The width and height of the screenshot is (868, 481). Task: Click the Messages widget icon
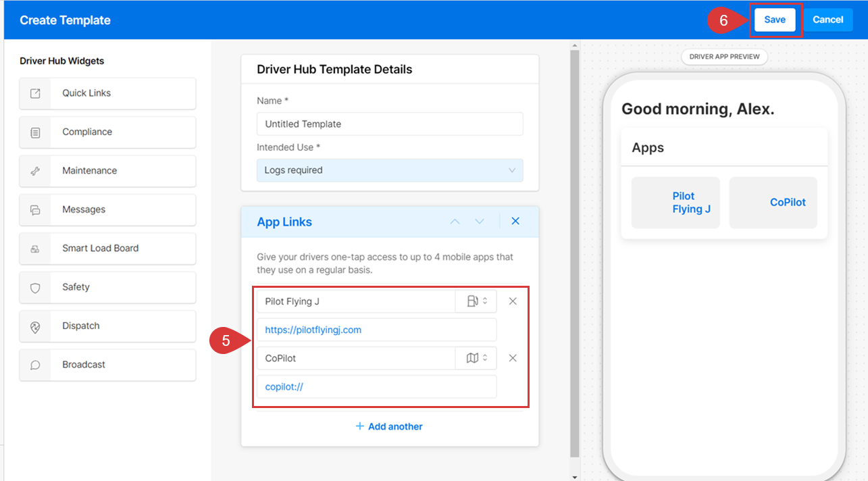35,210
